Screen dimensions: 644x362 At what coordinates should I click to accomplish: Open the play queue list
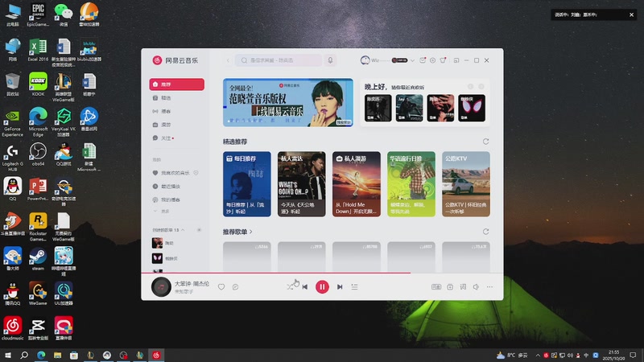pyautogui.click(x=354, y=287)
